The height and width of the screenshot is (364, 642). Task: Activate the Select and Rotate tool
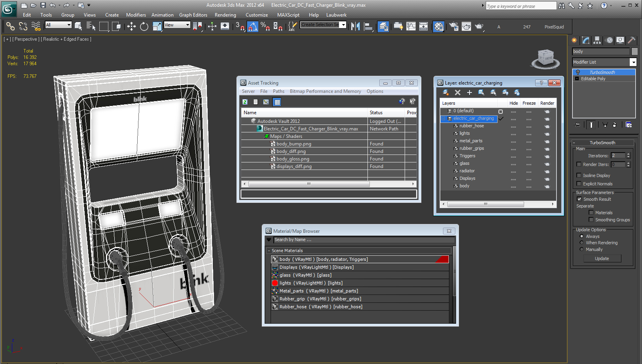(144, 26)
